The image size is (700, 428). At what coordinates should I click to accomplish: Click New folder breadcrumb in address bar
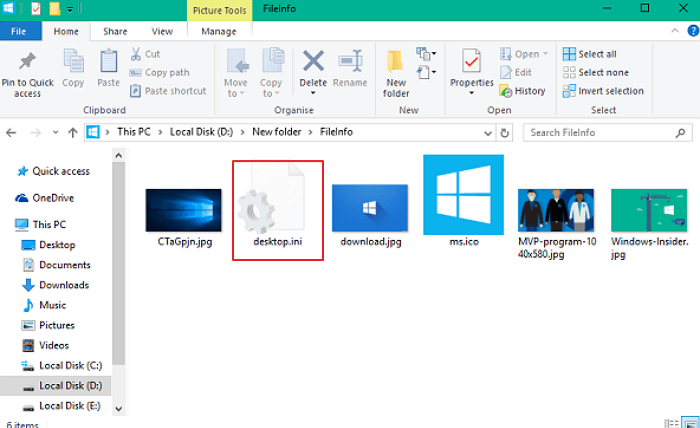277,132
